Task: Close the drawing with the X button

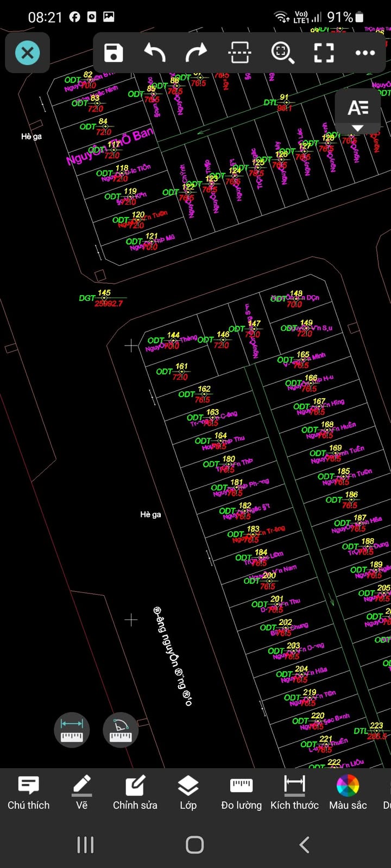Action: pos(28,53)
